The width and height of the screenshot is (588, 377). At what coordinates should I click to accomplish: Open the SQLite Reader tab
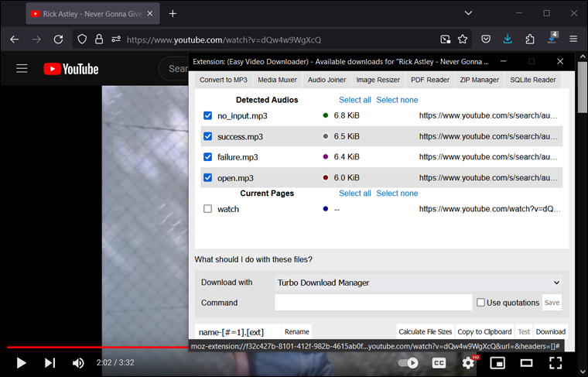pos(533,80)
